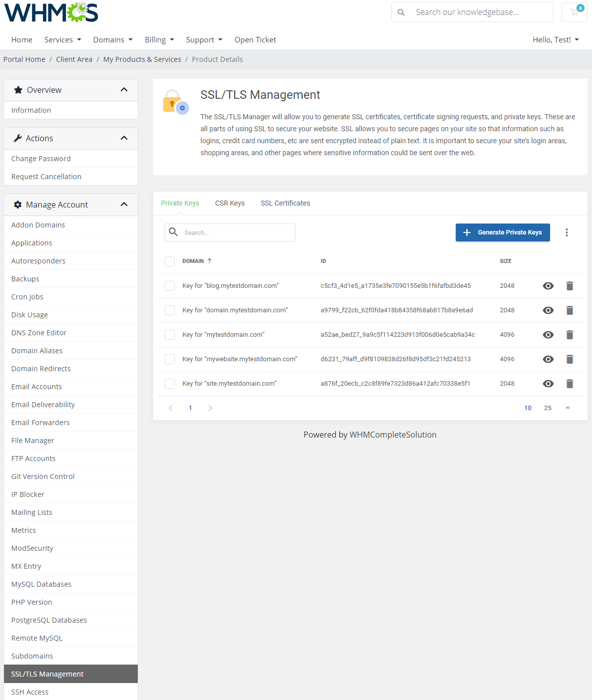Check the select-all keys checkbox

[x=170, y=261]
